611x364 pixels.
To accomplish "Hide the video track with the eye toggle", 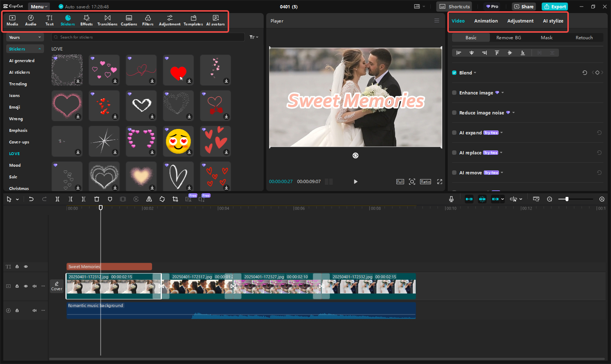I will [26, 286].
